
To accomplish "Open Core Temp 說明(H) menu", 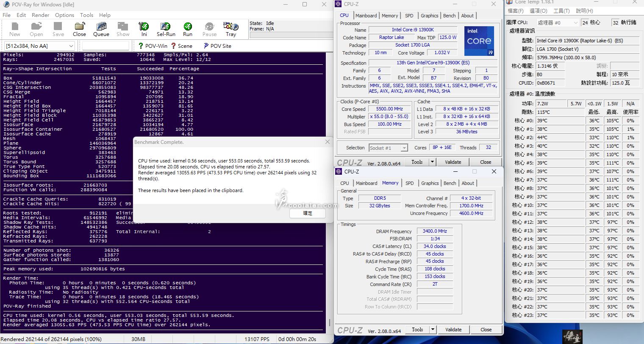I will point(584,11).
